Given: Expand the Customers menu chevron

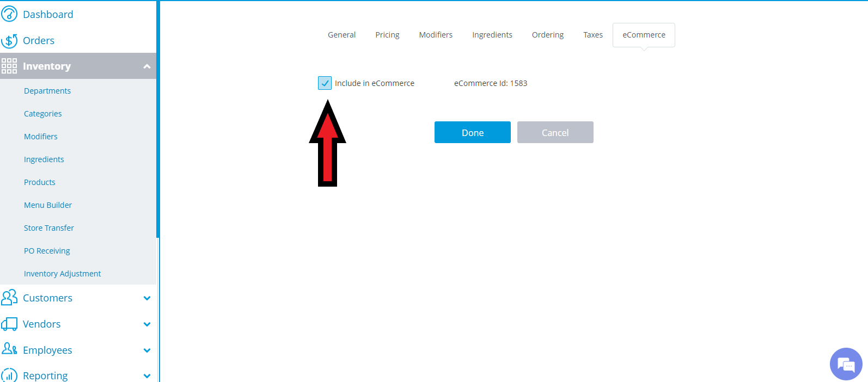Looking at the screenshot, I should [146, 298].
